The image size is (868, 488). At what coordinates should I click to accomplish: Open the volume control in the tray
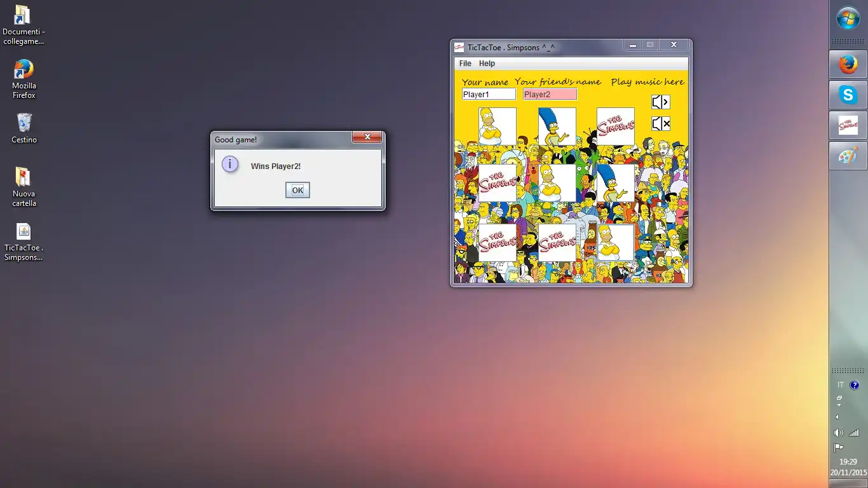point(839,433)
